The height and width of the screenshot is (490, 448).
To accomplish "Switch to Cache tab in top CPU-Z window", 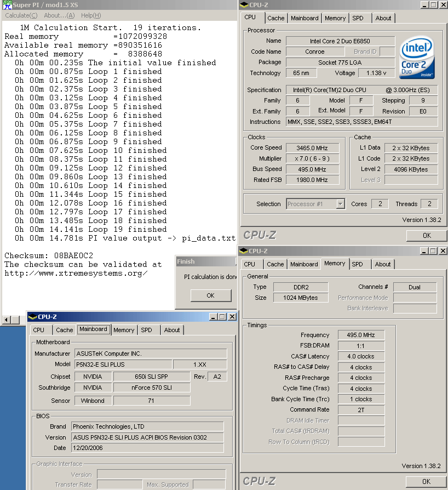I will pos(276,18).
